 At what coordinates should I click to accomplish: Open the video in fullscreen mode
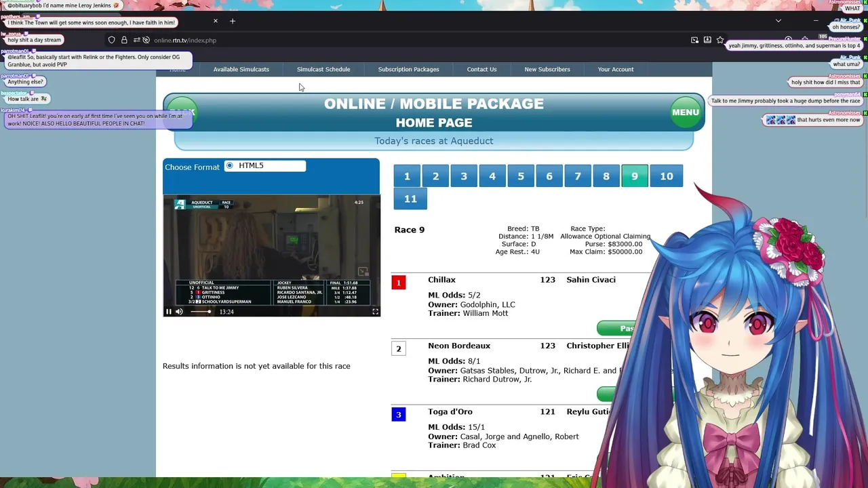(x=375, y=312)
